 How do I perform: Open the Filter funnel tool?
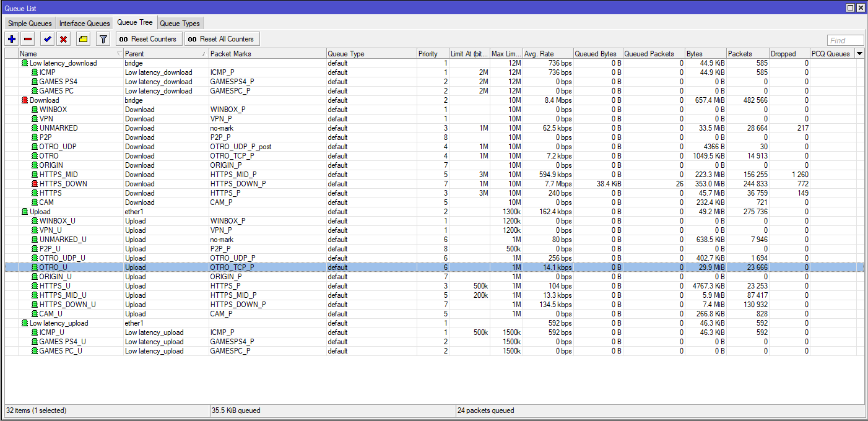pyautogui.click(x=103, y=39)
